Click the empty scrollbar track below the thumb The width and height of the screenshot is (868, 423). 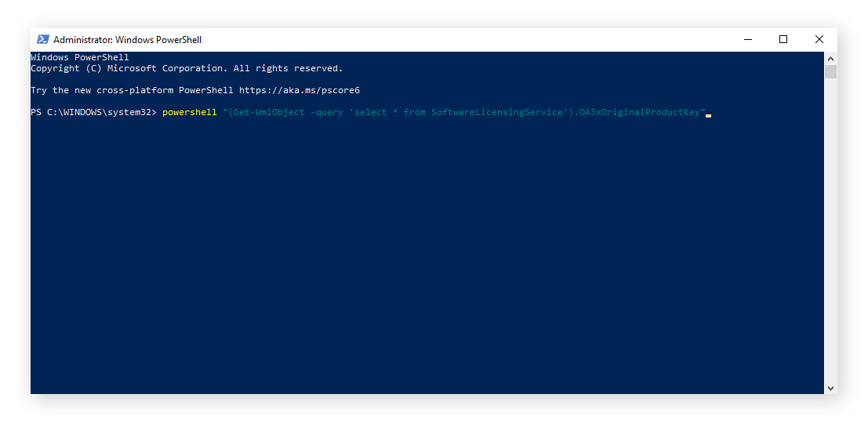[830, 235]
